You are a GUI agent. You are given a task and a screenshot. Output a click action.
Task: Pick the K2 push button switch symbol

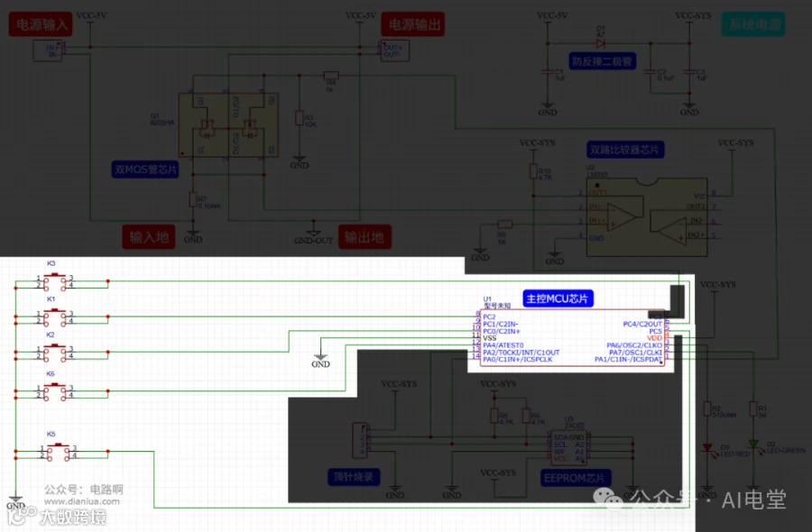pyautogui.click(x=54, y=353)
